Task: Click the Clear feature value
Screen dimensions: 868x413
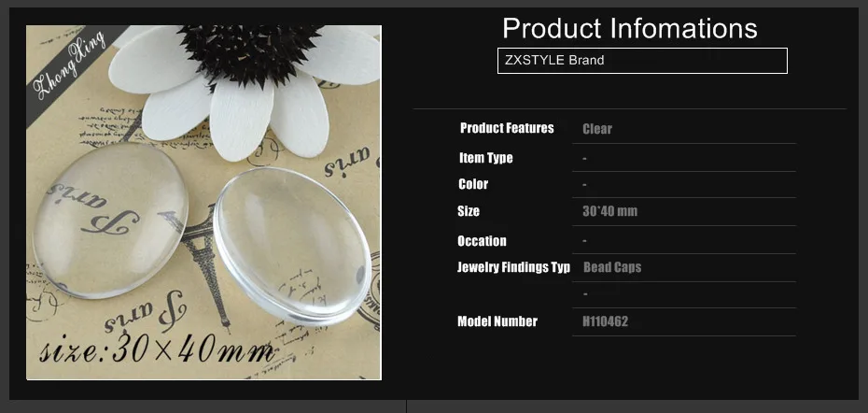Action: [596, 129]
